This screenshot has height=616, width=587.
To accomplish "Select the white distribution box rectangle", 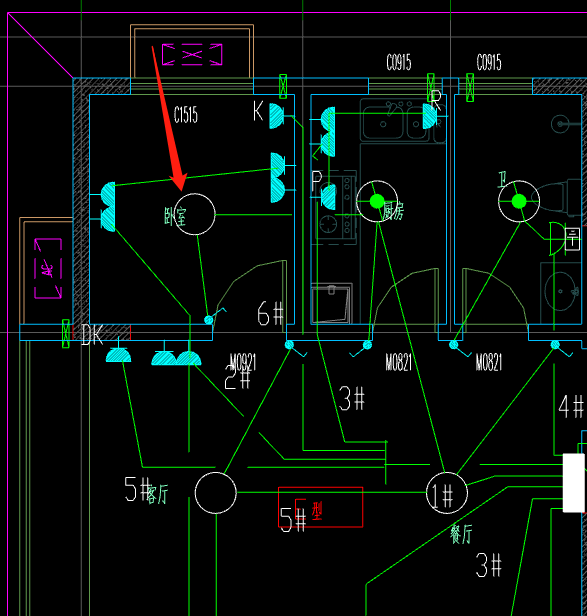I will (574, 483).
